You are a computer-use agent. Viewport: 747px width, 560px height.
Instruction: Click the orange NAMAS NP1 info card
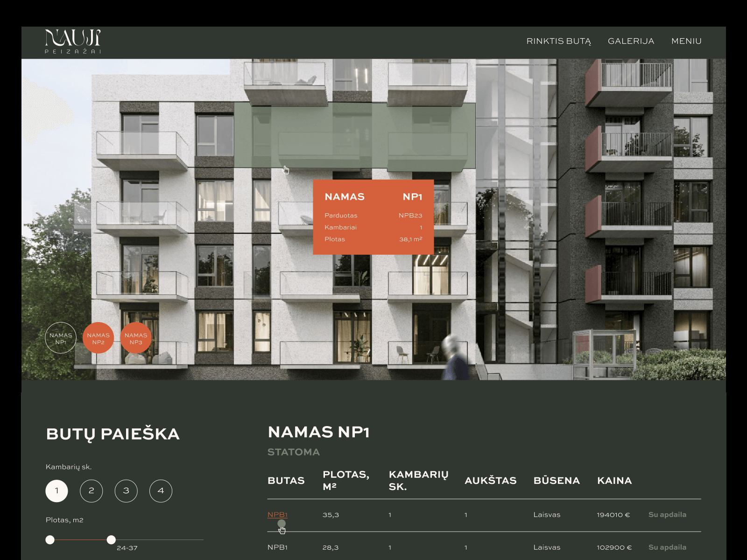click(x=373, y=217)
